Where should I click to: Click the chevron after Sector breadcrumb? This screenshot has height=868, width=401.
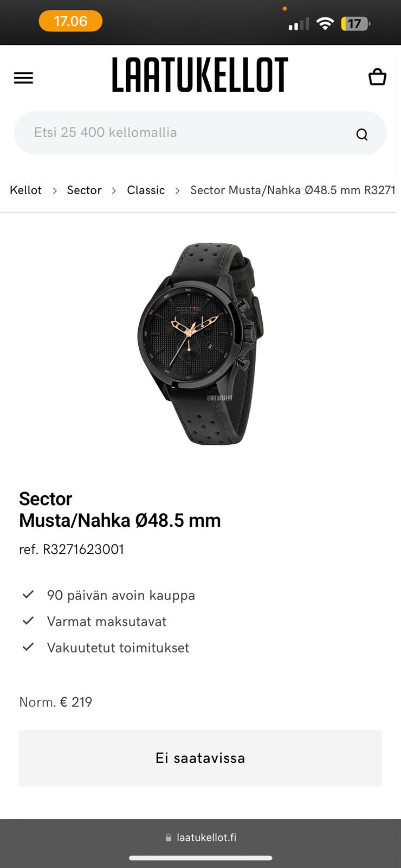pos(114,191)
